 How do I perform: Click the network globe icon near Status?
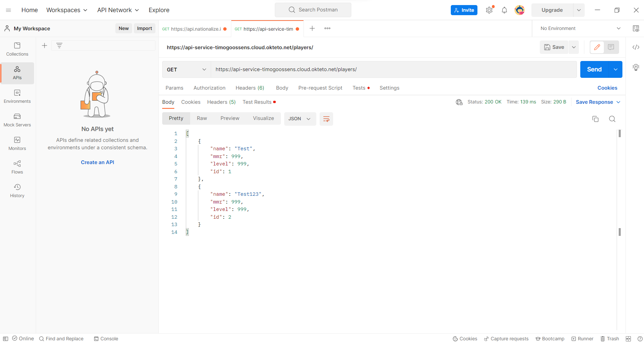pos(459,102)
